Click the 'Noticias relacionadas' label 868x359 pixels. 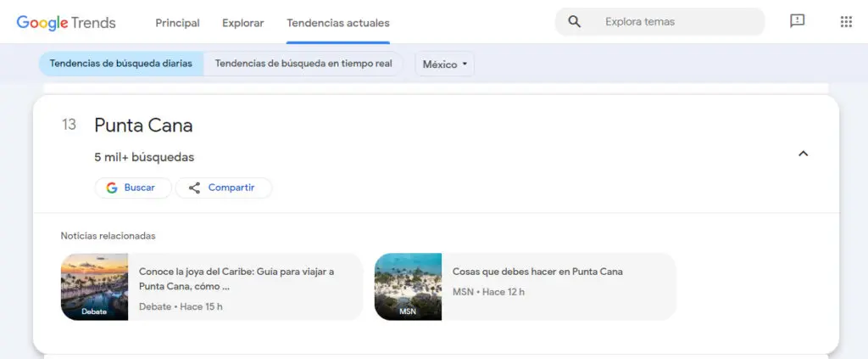coord(108,236)
